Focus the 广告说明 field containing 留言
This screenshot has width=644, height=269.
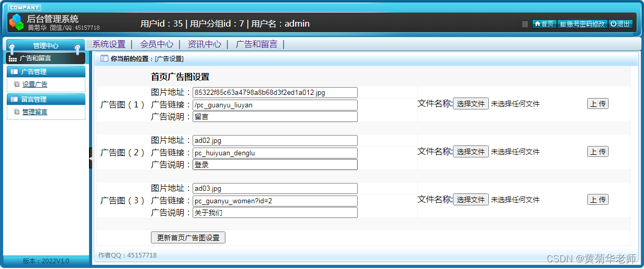coord(275,117)
